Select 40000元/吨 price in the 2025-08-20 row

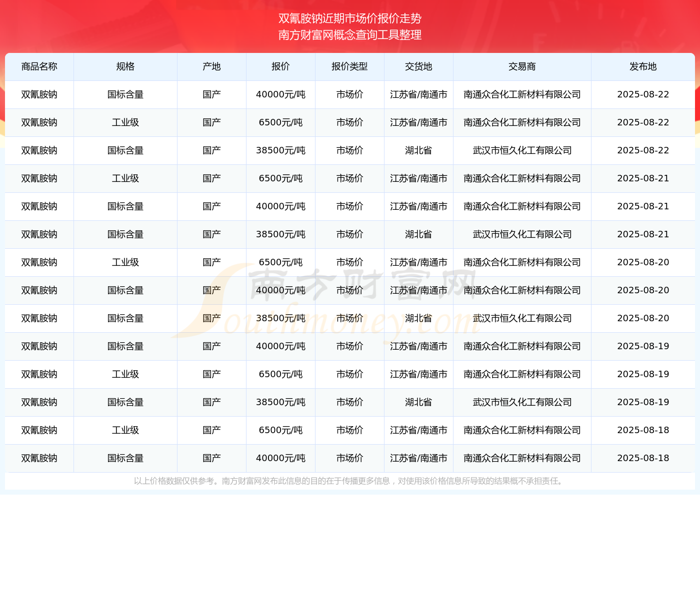[x=280, y=290]
